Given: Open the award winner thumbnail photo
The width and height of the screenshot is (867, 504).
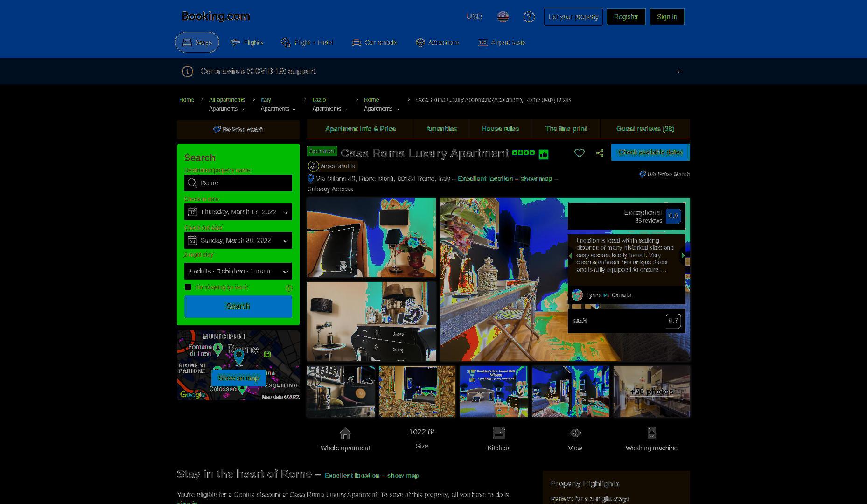Looking at the screenshot, I should pyautogui.click(x=494, y=392).
